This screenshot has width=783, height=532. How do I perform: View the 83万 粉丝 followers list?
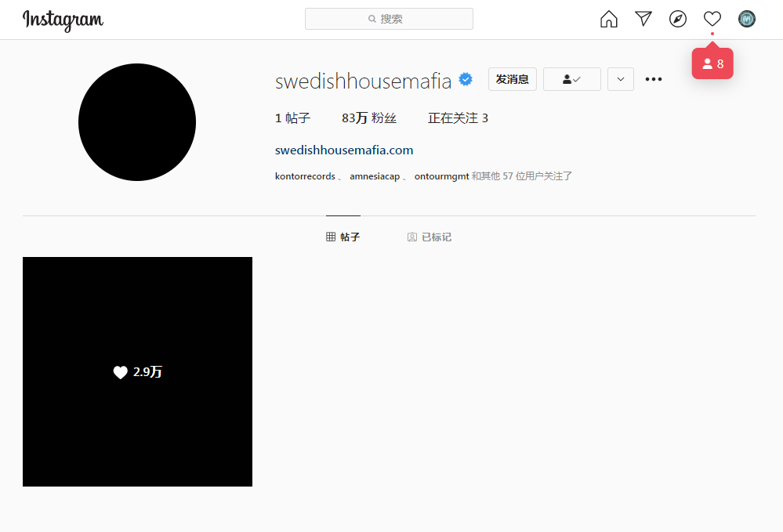point(369,118)
